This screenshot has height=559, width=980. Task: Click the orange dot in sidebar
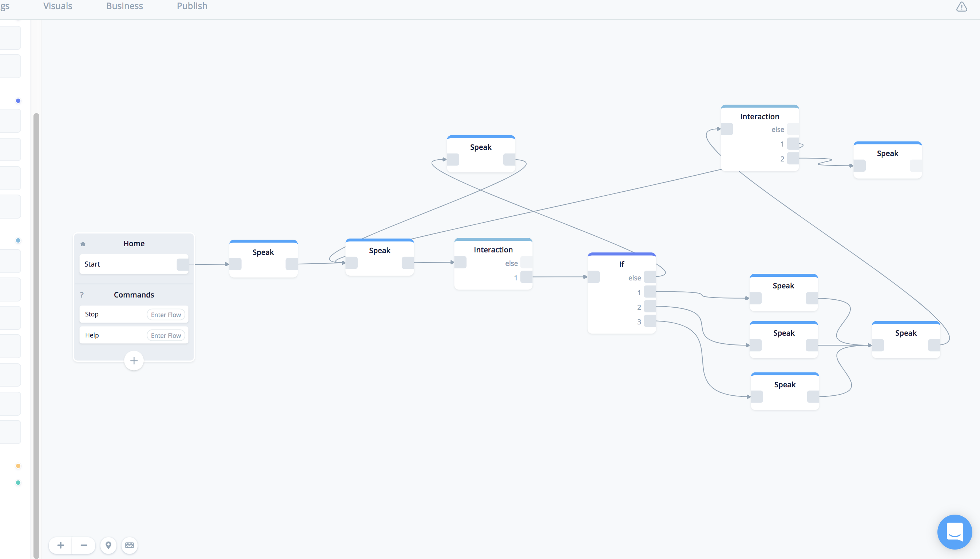(x=18, y=466)
